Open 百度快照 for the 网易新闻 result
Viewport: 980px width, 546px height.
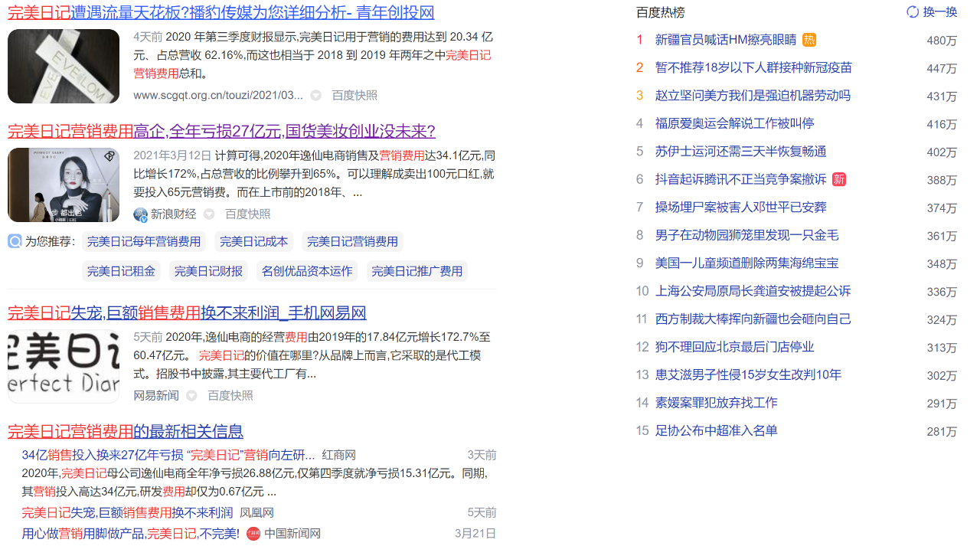coord(230,396)
